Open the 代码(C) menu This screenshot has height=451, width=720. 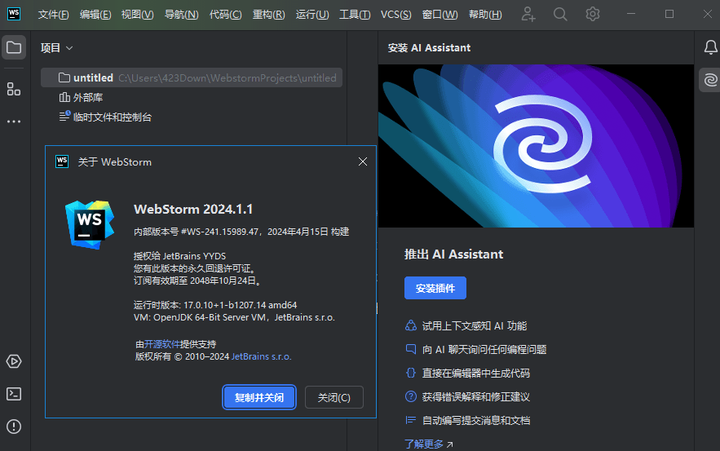pyautogui.click(x=225, y=15)
